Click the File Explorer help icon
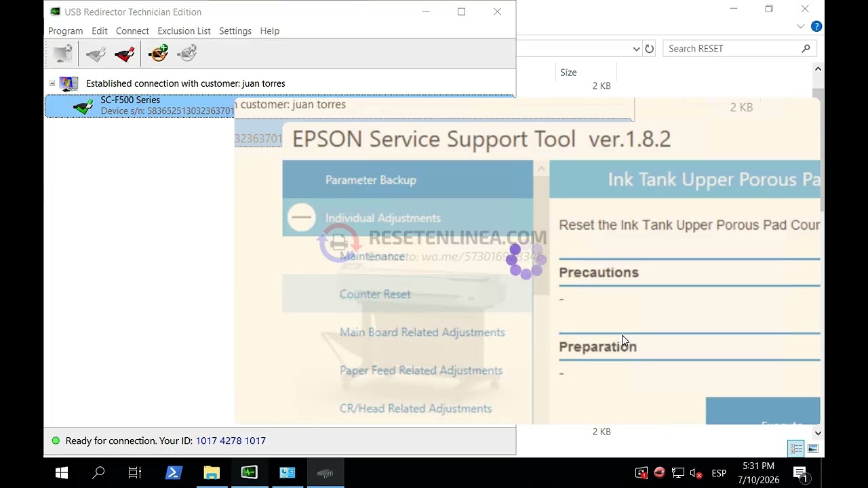868x488 pixels. click(816, 26)
